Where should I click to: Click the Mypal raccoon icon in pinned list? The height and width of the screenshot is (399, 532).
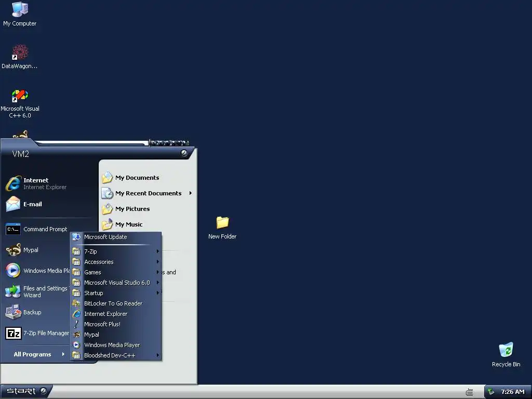click(x=13, y=250)
